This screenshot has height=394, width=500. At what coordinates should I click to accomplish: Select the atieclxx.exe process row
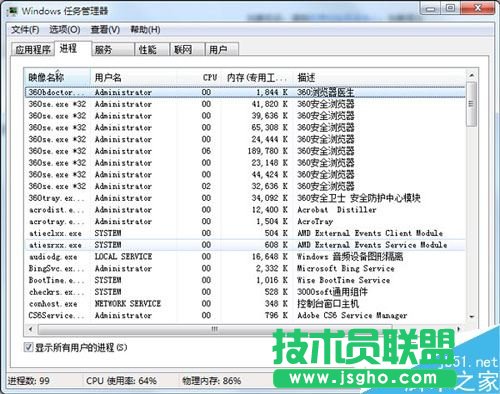tap(245, 233)
